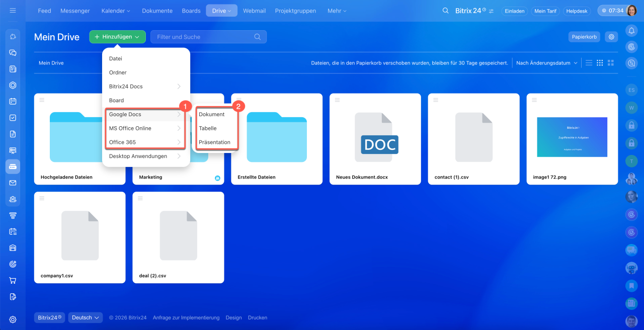644x330 pixels.
Task: Click the Mein Drive breadcrumb
Action: [51, 63]
